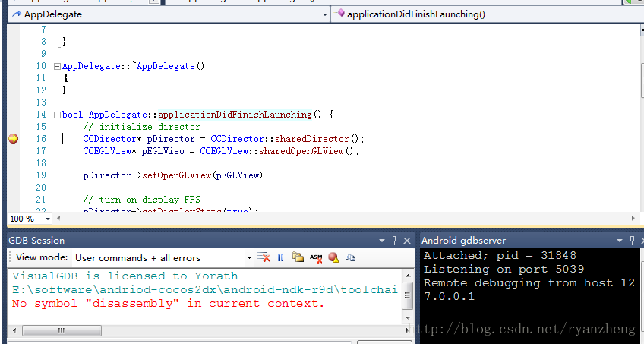Clear the GDB Session log
The width and height of the screenshot is (644, 344).
point(264,257)
